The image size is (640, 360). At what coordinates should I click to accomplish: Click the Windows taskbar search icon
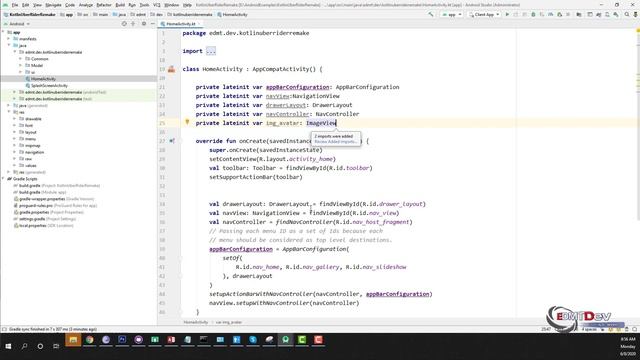pyautogui.click(x=24, y=346)
